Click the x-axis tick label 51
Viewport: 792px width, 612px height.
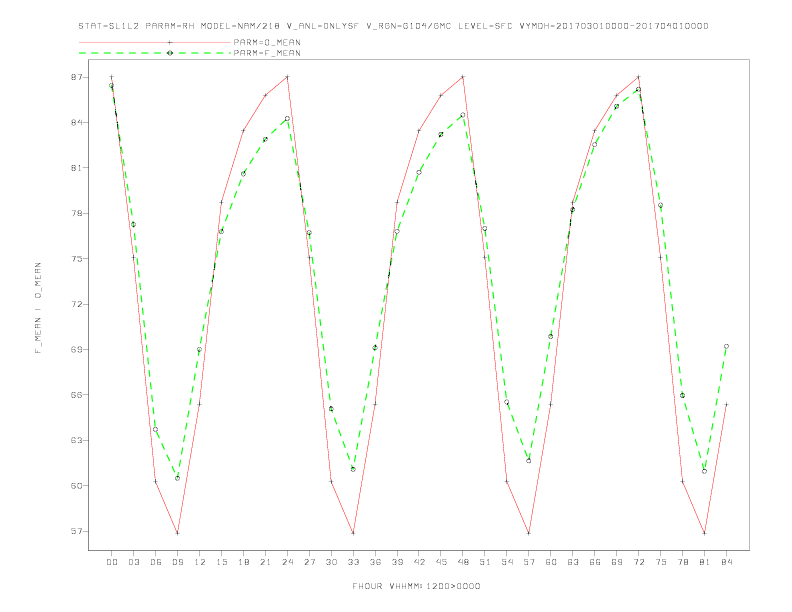click(485, 562)
